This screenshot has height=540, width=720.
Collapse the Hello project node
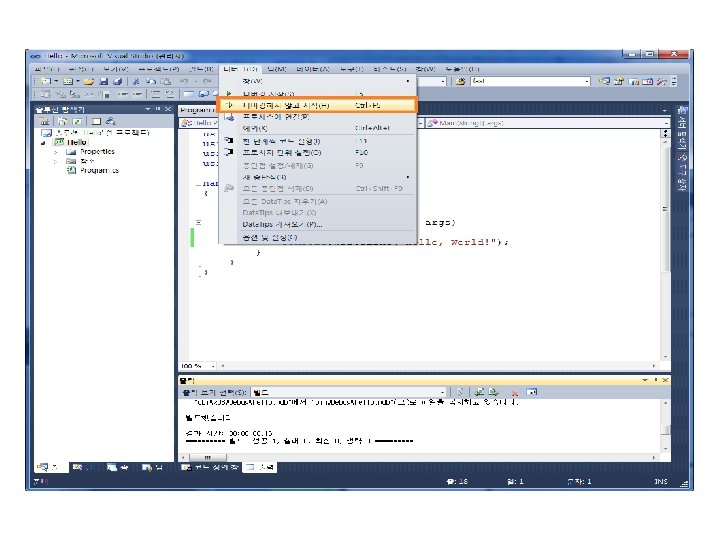44,142
